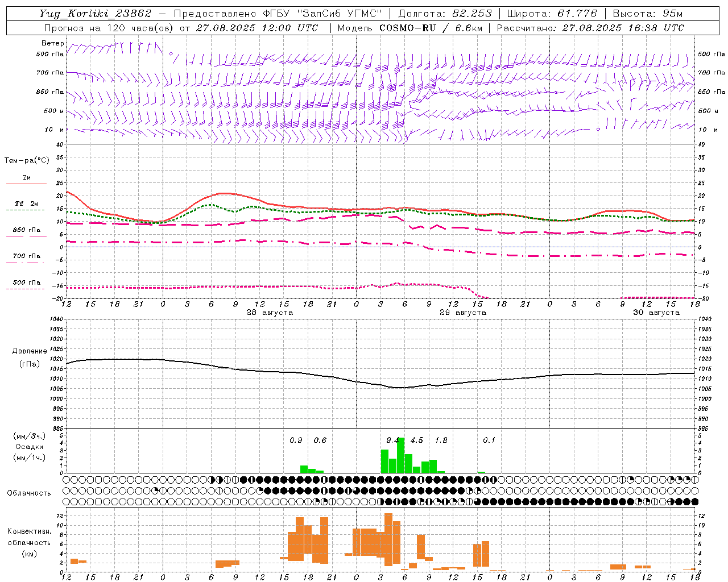
Task: Click the Осадки precipitation label
Action: click(x=30, y=447)
